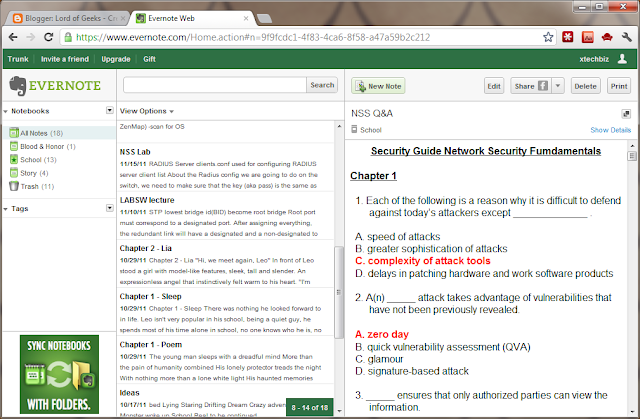
Task: Open the Chapter 1 - Poem note
Action: point(225,360)
